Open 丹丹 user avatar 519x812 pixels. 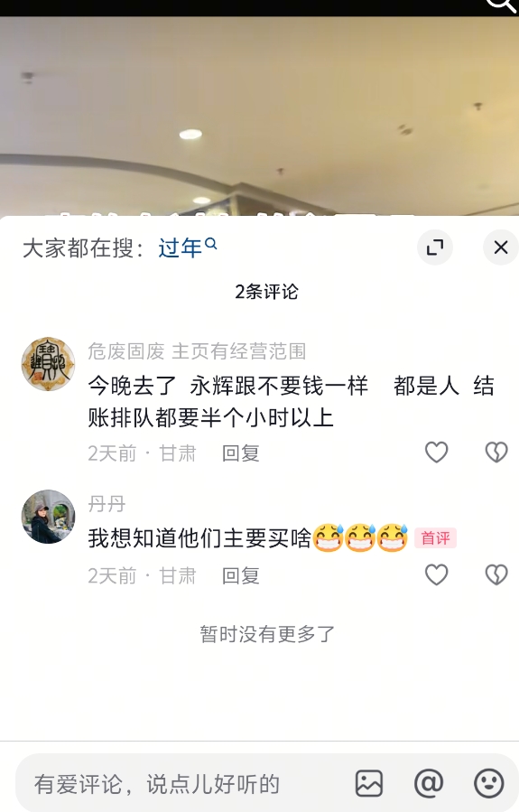pos(48,517)
